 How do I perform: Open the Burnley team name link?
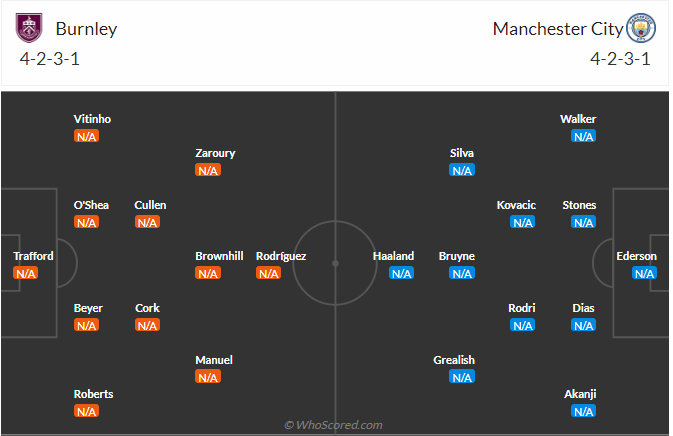click(x=86, y=28)
